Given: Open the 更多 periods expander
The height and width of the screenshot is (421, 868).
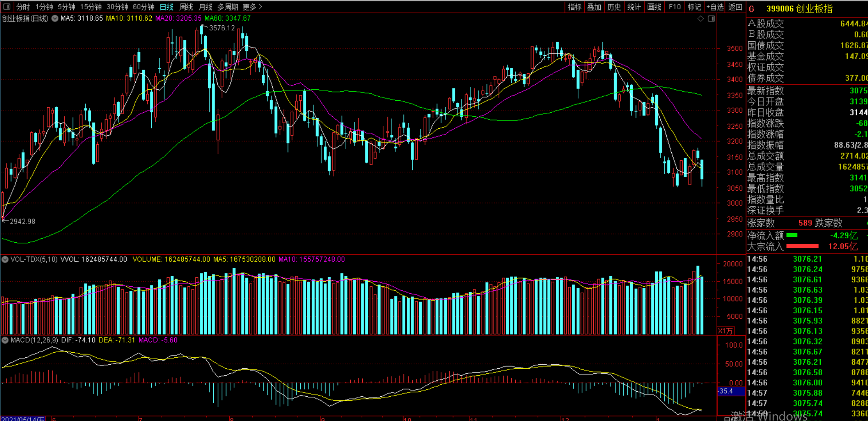Looking at the screenshot, I should pos(252,7).
